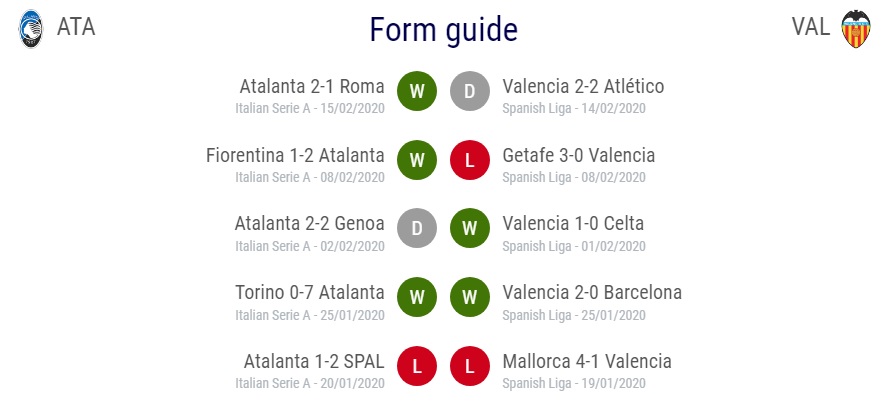This screenshot has height=417, width=889.
Task: Click the Valencia club crest logo
Action: [x=856, y=28]
